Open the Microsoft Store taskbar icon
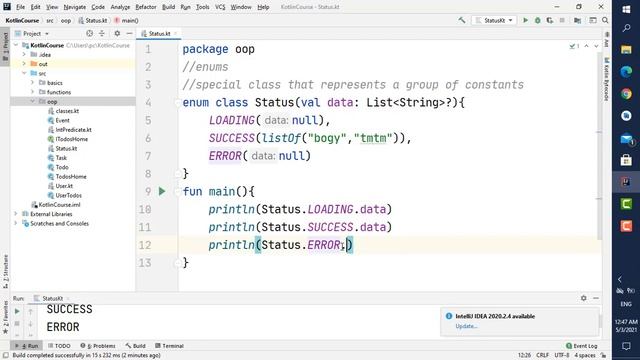The image size is (640, 360). coord(626,160)
